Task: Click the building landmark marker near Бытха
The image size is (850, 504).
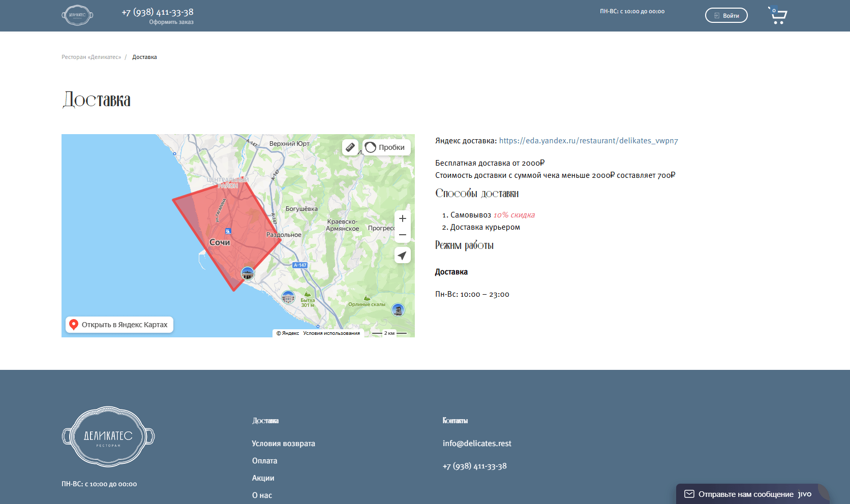Action: click(288, 297)
